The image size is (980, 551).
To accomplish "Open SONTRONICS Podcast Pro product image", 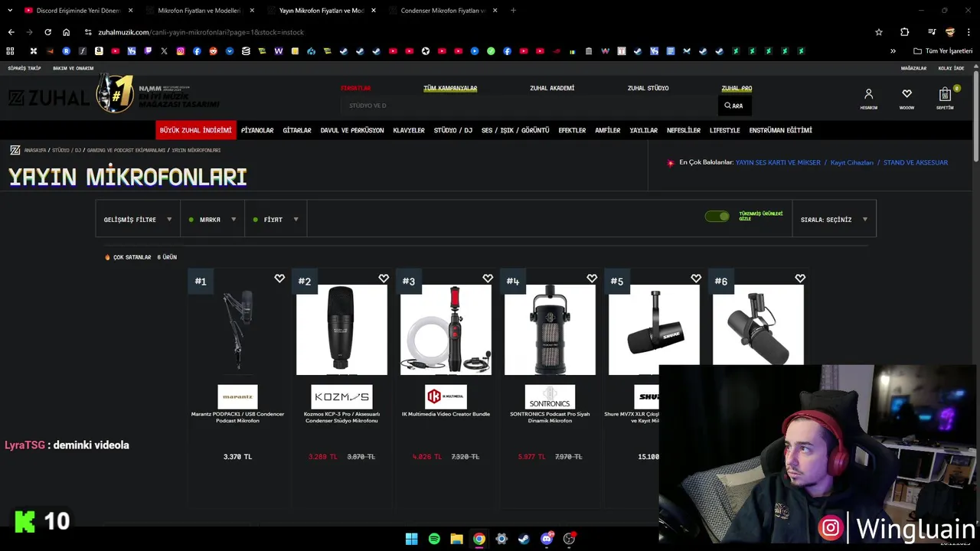I will [550, 330].
